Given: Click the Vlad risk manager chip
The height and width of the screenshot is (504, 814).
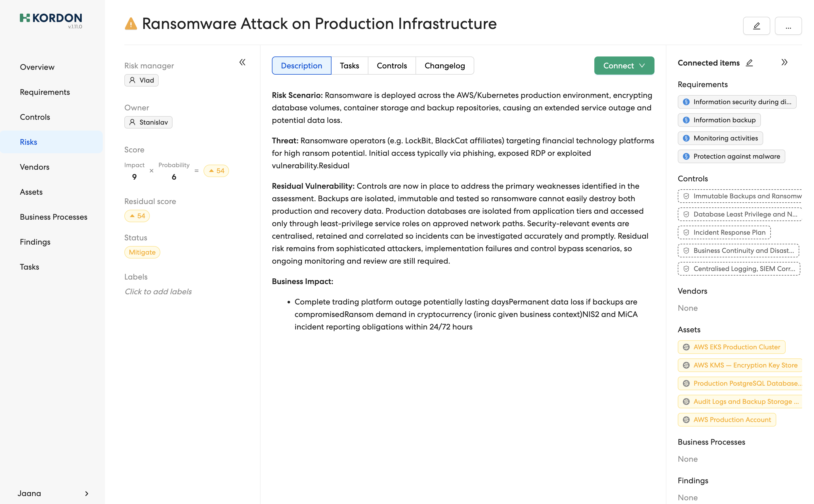Looking at the screenshot, I should point(141,80).
